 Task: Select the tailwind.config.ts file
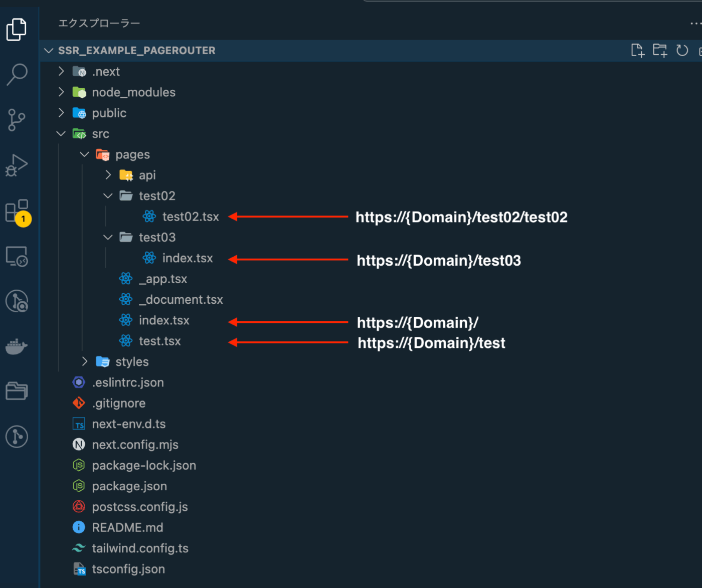[140, 548]
